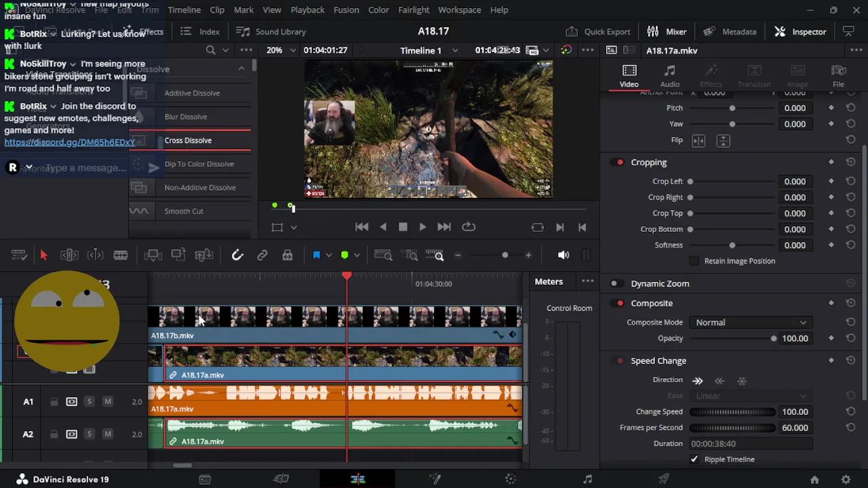Set speed direction to reverse

(x=720, y=380)
